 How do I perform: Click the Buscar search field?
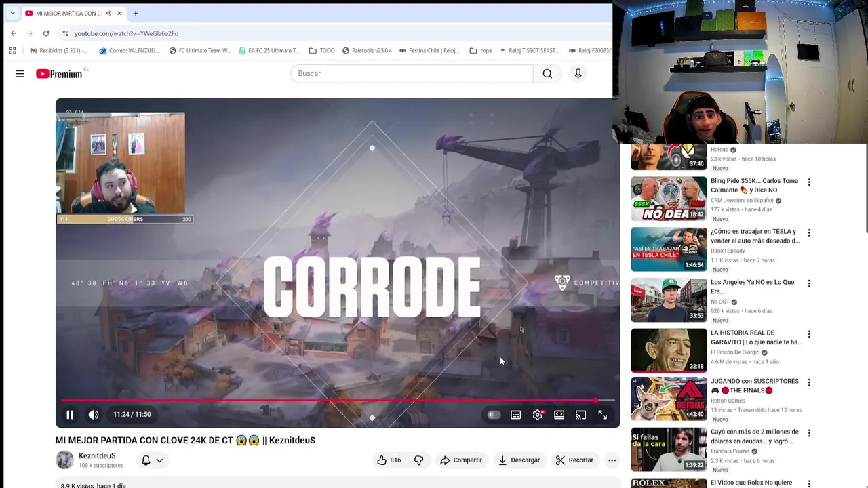coord(412,73)
